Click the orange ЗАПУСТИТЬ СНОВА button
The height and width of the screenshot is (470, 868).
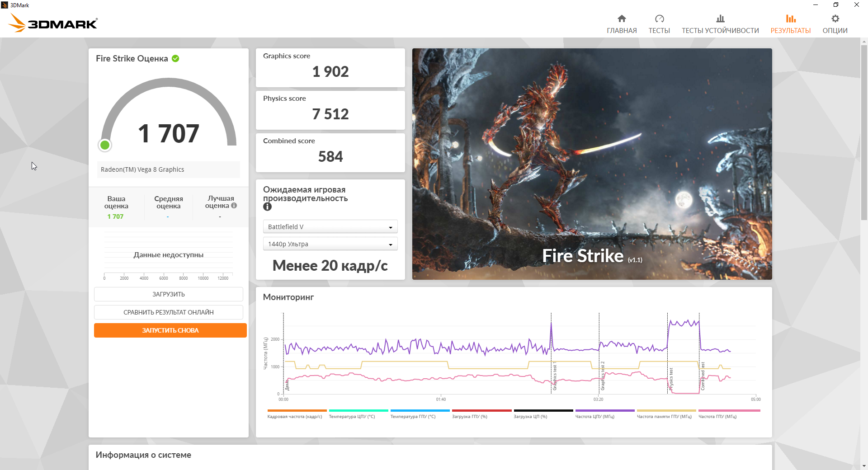[170, 330]
